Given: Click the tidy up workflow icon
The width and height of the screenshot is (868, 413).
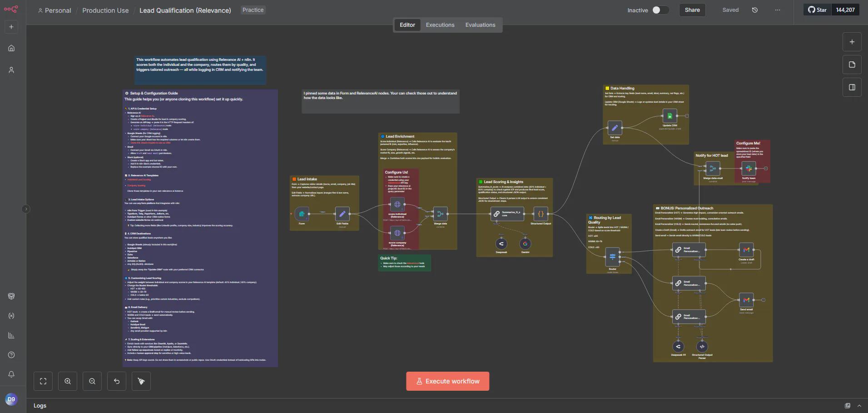Looking at the screenshot, I should pyautogui.click(x=141, y=381).
